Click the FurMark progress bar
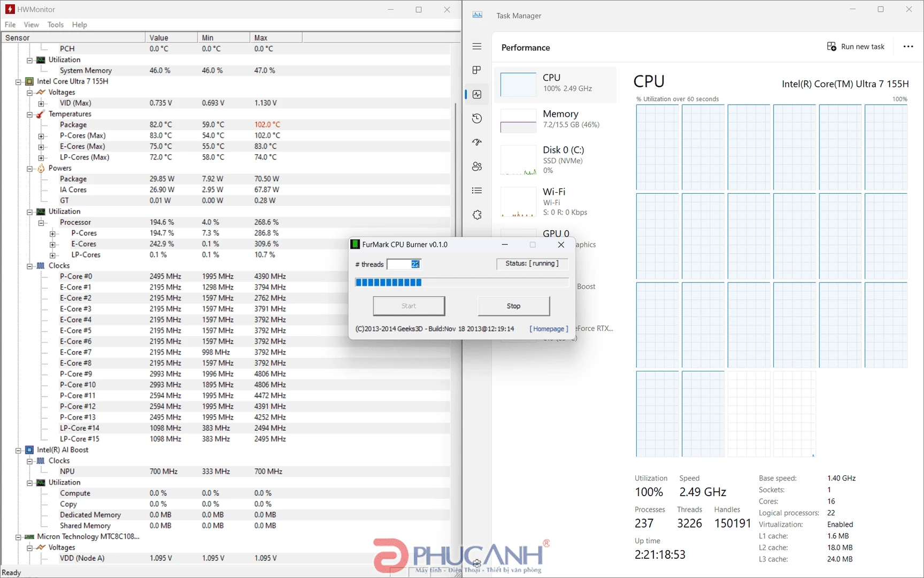The width and height of the screenshot is (924, 578). pos(461,283)
